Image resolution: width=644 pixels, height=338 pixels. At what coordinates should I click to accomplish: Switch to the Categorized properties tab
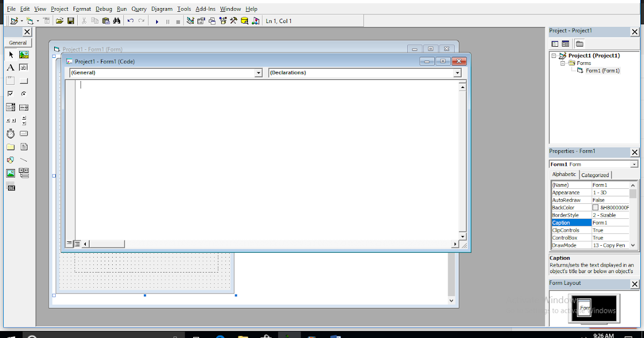coord(595,174)
